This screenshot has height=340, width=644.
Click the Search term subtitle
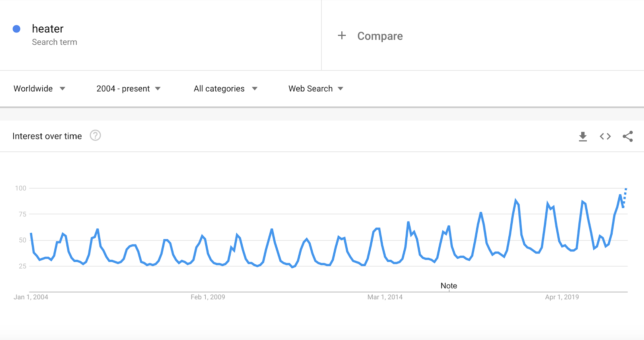(54, 42)
